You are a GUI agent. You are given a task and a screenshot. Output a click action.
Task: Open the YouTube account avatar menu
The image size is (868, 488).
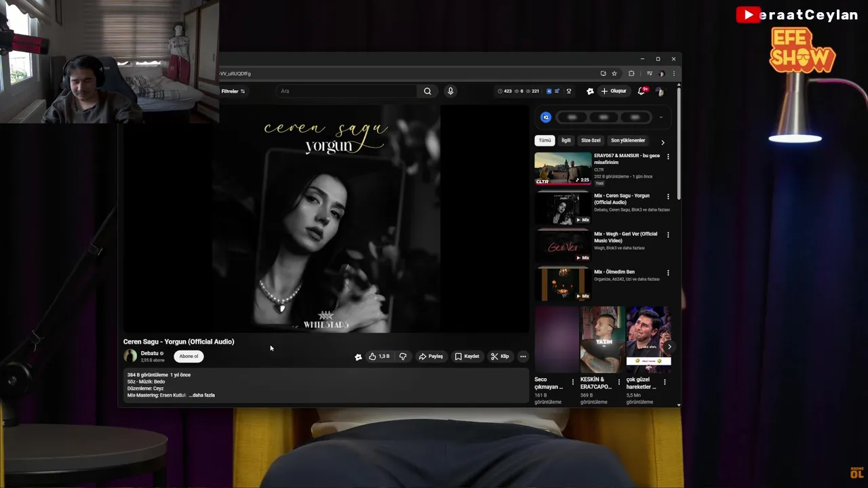660,91
